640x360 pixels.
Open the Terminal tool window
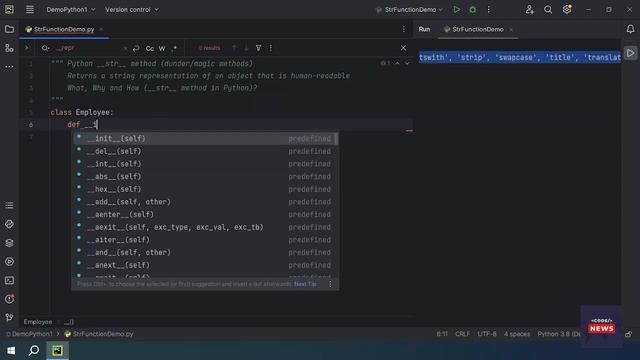[9, 280]
